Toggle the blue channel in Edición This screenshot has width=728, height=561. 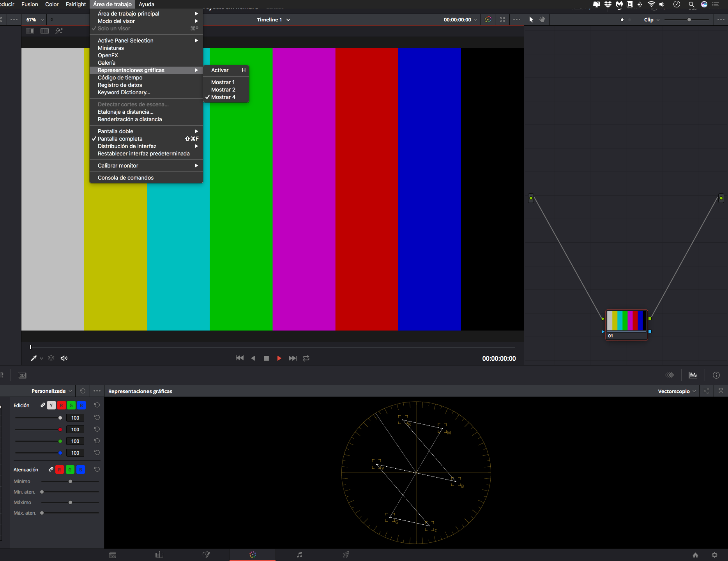coord(81,405)
